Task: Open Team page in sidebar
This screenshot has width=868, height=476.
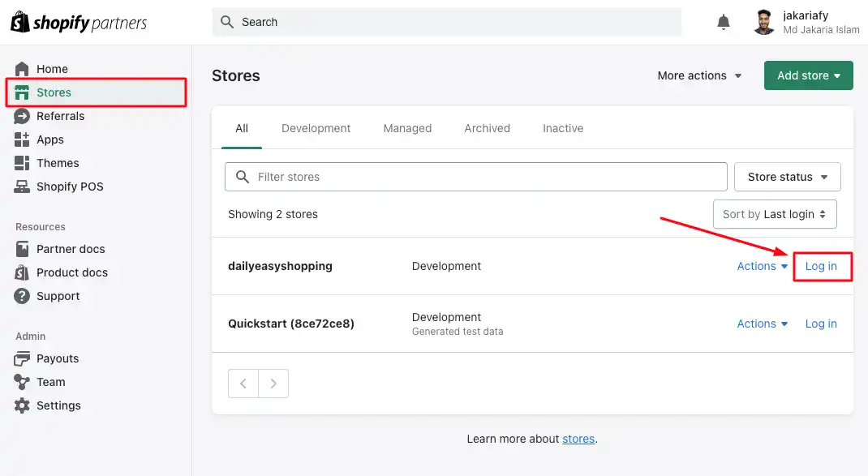Action: [51, 382]
